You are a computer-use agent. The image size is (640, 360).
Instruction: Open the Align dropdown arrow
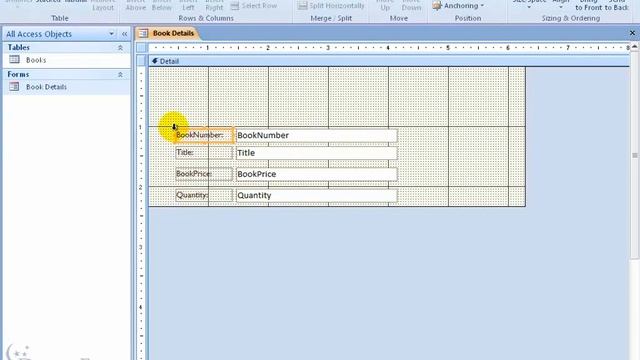560,7
